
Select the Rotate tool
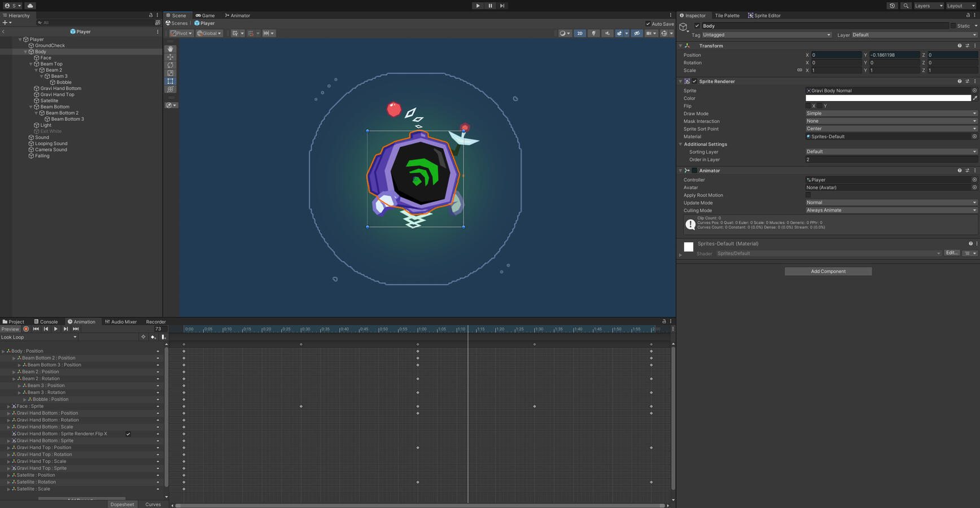[x=170, y=65]
